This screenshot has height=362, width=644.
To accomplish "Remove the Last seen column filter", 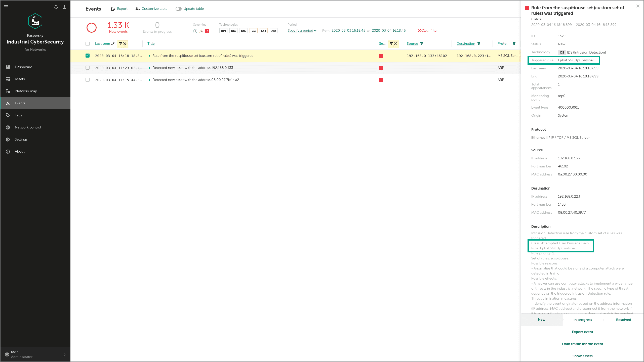I will (125, 44).
